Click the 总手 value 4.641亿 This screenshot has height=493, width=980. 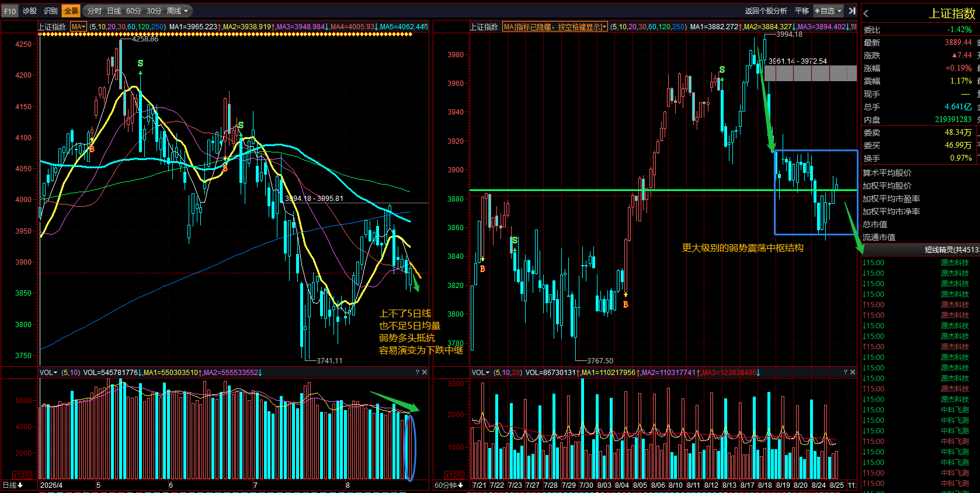tap(958, 107)
